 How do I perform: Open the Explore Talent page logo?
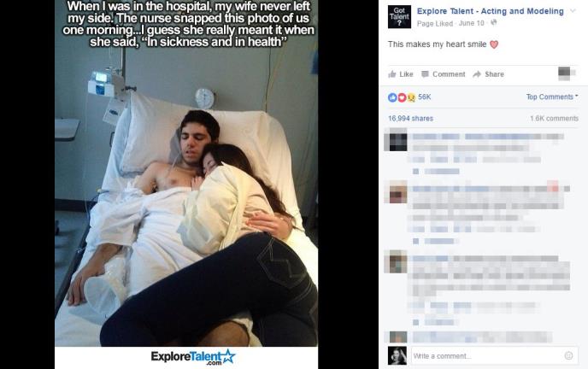(x=399, y=17)
